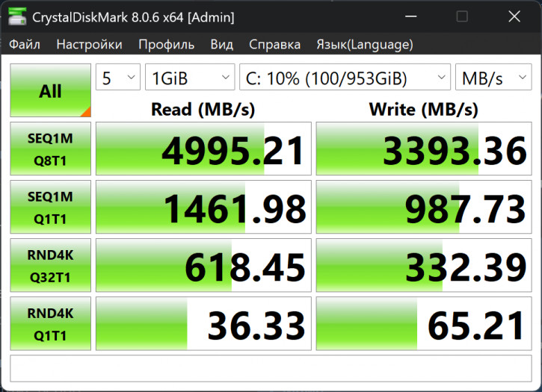This screenshot has height=392, width=542.
Task: Open the Вид menu
Action: (x=221, y=45)
